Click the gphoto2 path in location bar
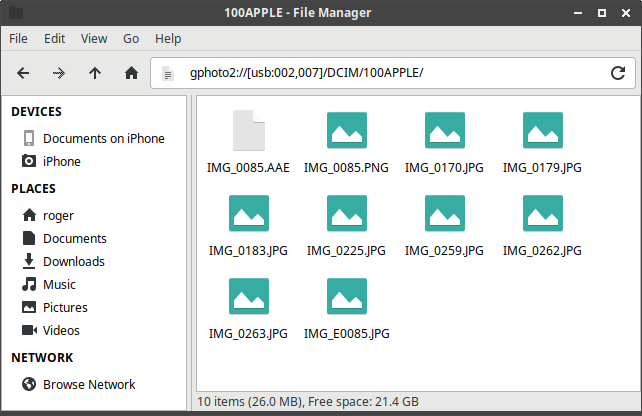The image size is (642, 416). coord(306,73)
